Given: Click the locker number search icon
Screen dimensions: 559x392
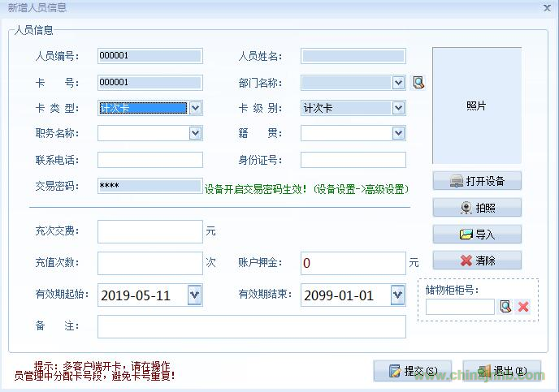Looking at the screenshot, I should (505, 307).
